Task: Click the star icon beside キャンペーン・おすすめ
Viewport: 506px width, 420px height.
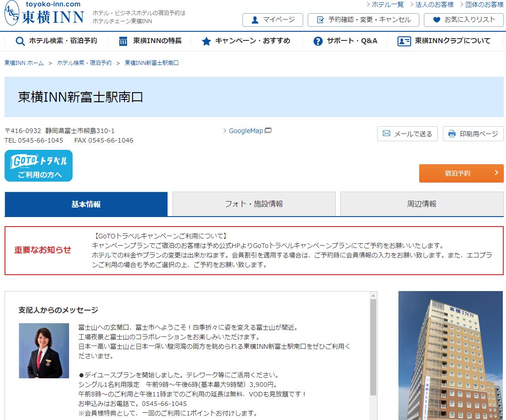Action: pyautogui.click(x=206, y=41)
